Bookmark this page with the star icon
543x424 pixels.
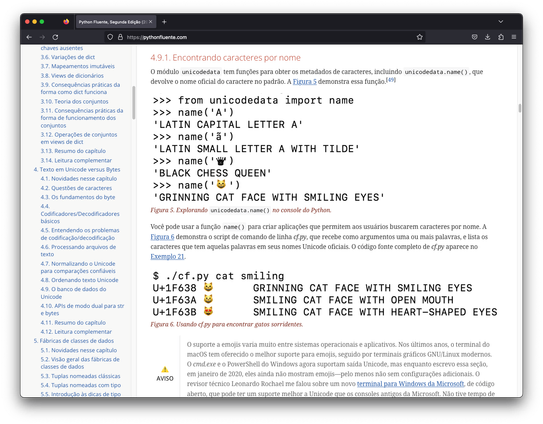click(420, 37)
